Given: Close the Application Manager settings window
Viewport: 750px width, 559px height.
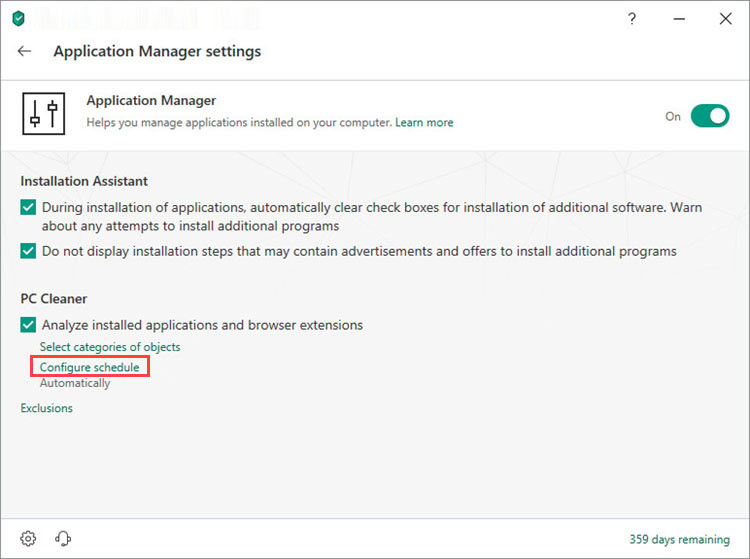Looking at the screenshot, I should point(726,19).
